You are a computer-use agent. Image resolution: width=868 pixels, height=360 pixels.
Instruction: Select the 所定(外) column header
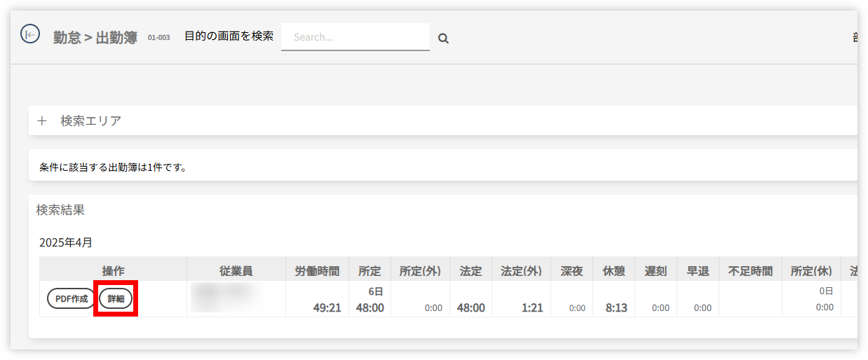(420, 271)
